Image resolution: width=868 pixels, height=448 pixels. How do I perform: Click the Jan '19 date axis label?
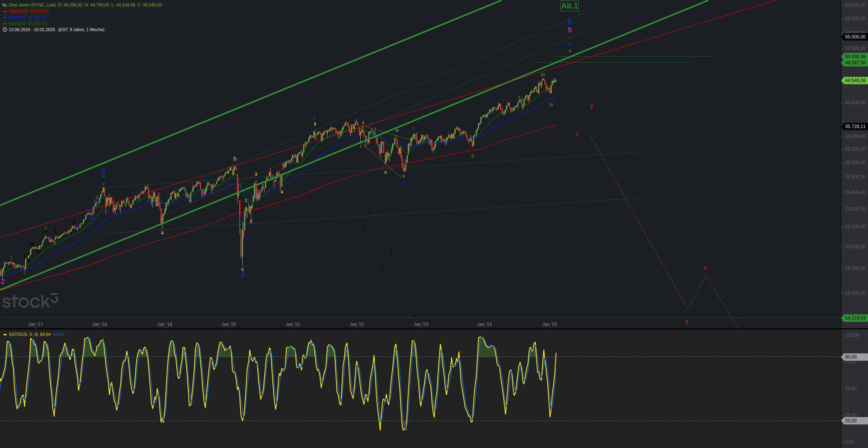[x=165, y=324]
